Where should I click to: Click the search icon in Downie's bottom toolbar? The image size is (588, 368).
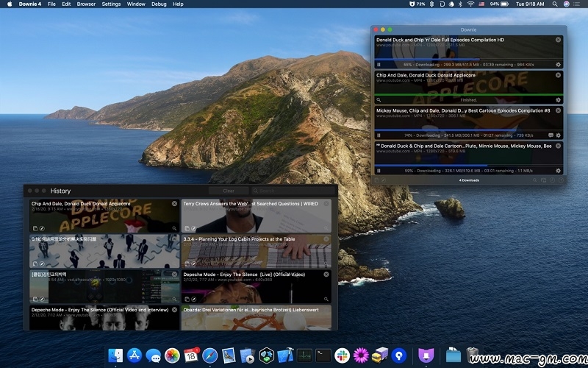535,180
